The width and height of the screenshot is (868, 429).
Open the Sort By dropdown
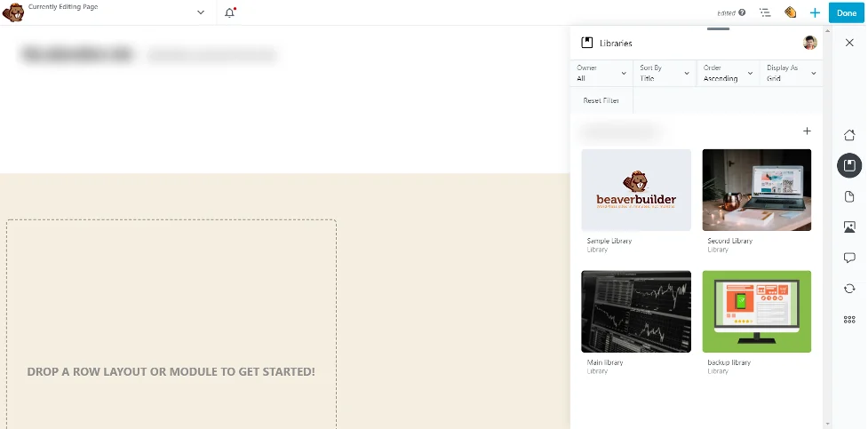(x=665, y=73)
